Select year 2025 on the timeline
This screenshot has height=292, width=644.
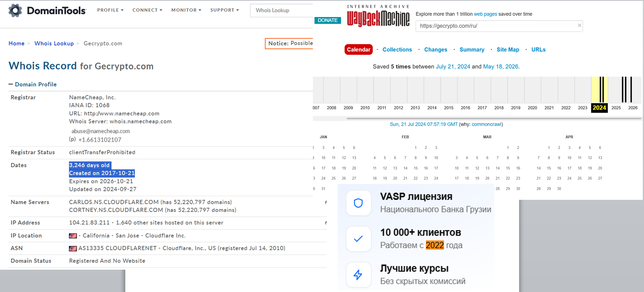click(x=616, y=108)
